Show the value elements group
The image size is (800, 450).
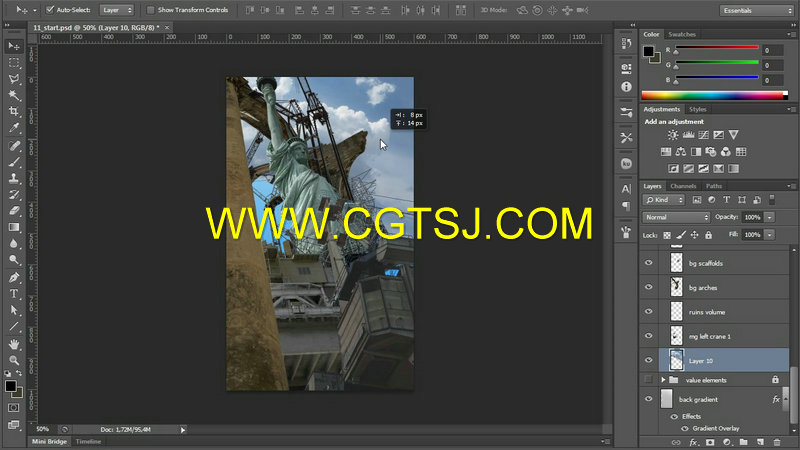648,380
